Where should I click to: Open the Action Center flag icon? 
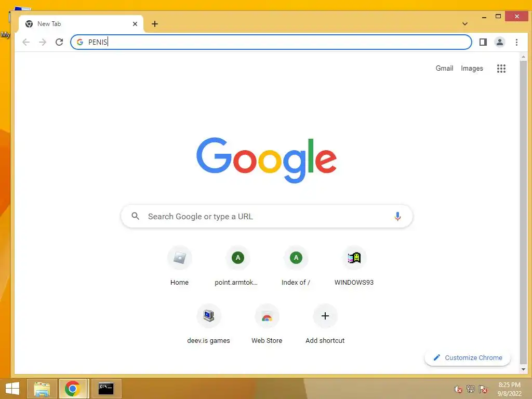(483, 389)
